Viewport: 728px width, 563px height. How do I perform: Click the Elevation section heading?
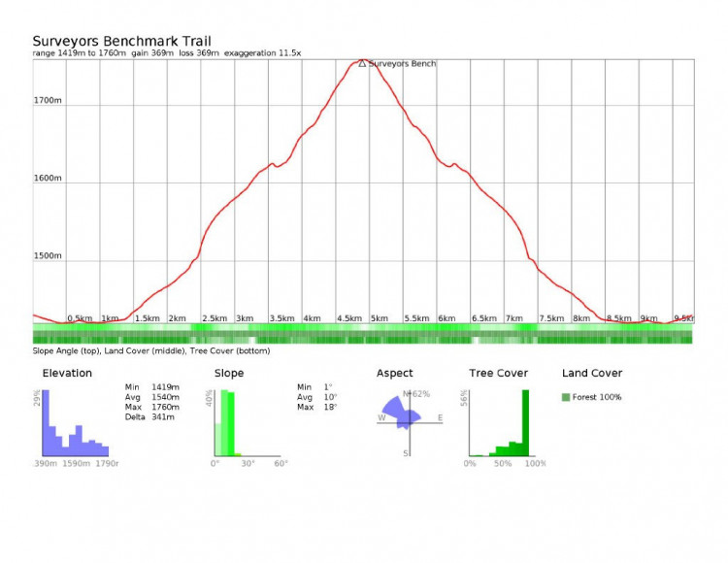(x=67, y=373)
